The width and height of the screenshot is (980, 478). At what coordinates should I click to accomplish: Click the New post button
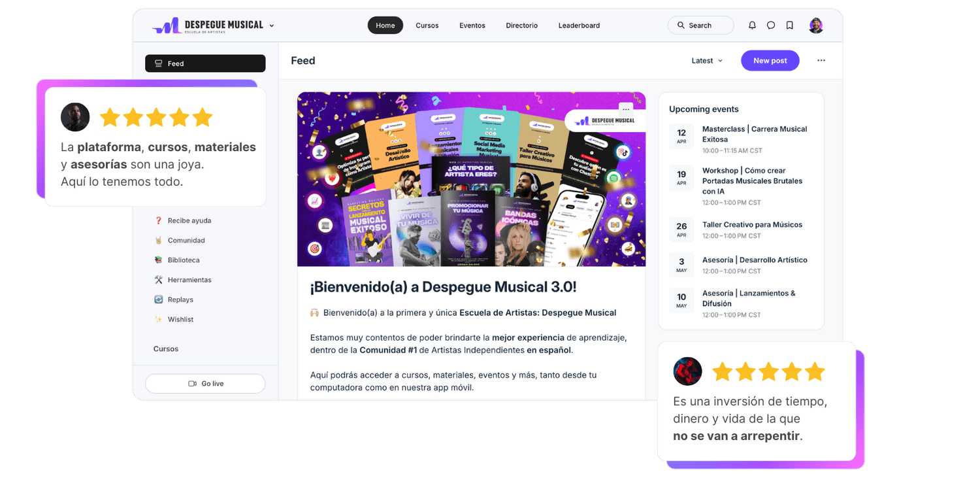[x=770, y=61]
